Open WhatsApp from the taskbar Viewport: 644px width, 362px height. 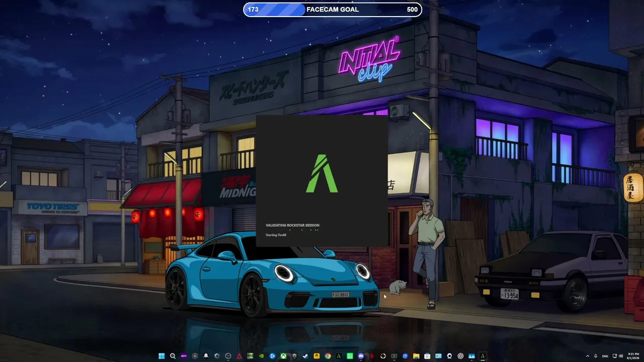[x=350, y=356]
